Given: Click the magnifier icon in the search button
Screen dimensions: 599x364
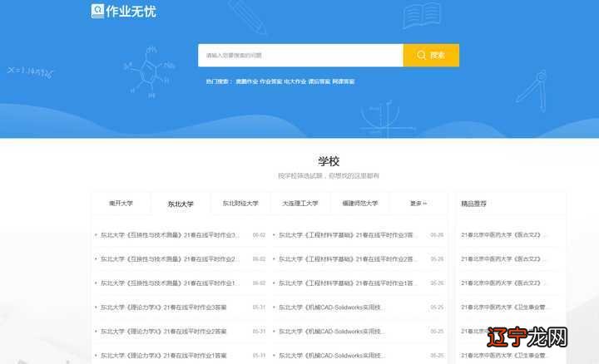Looking at the screenshot, I should pos(421,55).
